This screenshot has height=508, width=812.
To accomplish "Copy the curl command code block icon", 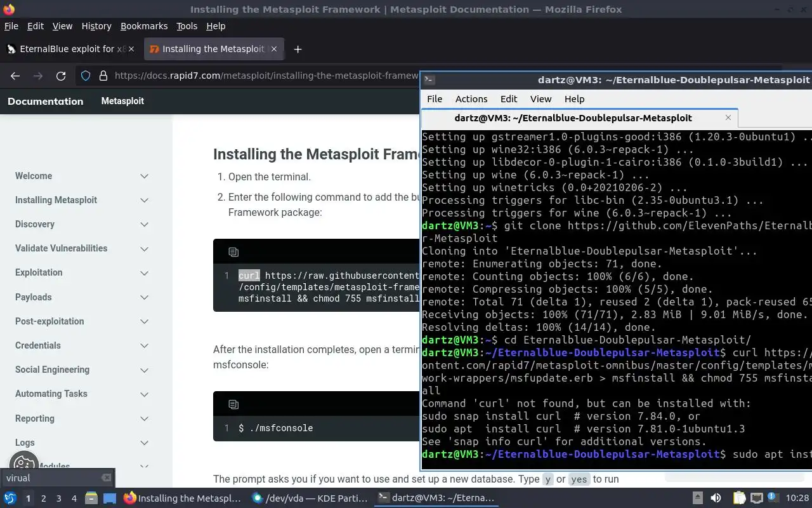I will coord(233,252).
